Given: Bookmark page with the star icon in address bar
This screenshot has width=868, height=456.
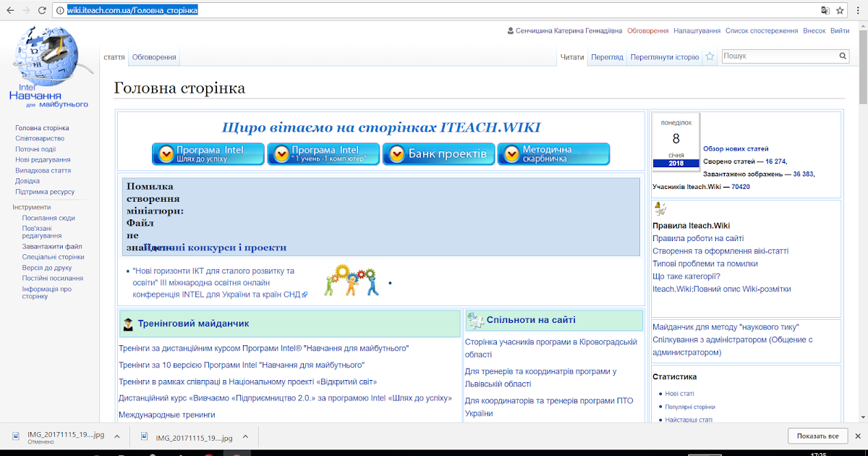Looking at the screenshot, I should click(x=840, y=10).
